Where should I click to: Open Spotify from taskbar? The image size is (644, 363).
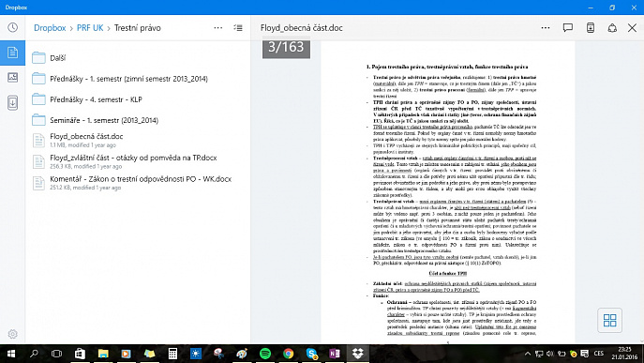(265, 354)
